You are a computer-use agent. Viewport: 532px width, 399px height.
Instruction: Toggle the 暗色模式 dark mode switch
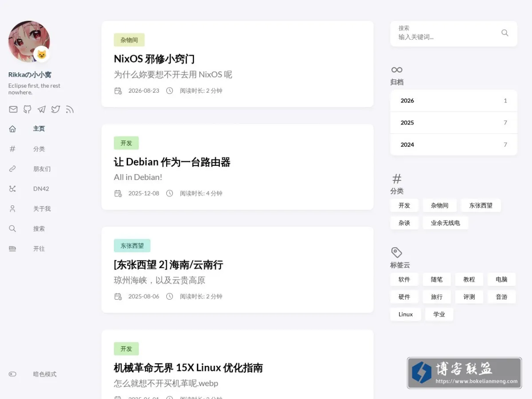tap(12, 374)
